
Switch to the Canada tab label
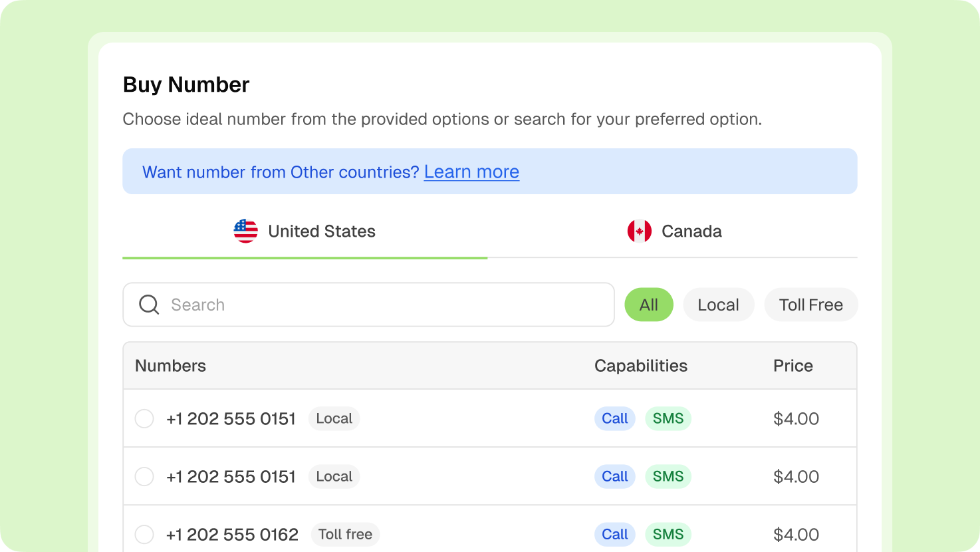tap(691, 231)
